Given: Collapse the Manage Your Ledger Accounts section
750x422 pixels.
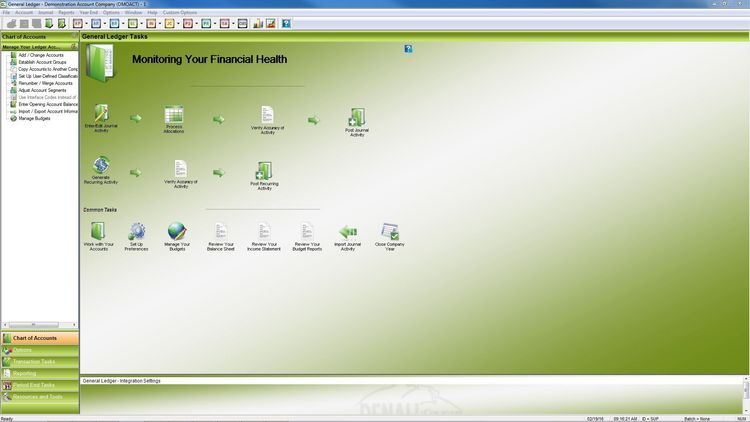Looking at the screenshot, I should click(74, 46).
